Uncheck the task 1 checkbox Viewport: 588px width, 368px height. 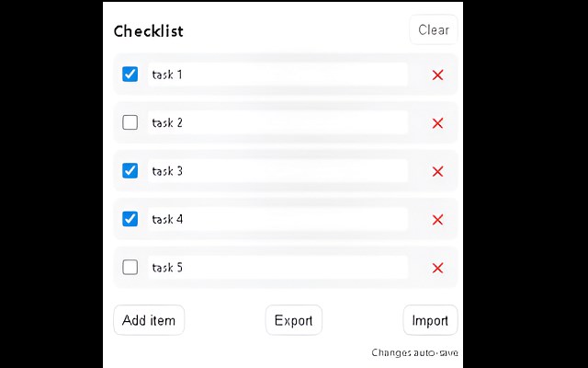pyautogui.click(x=130, y=75)
